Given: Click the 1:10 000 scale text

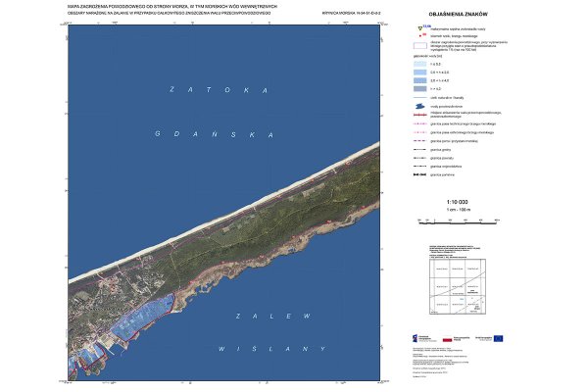Looking at the screenshot, I should click(x=457, y=202).
